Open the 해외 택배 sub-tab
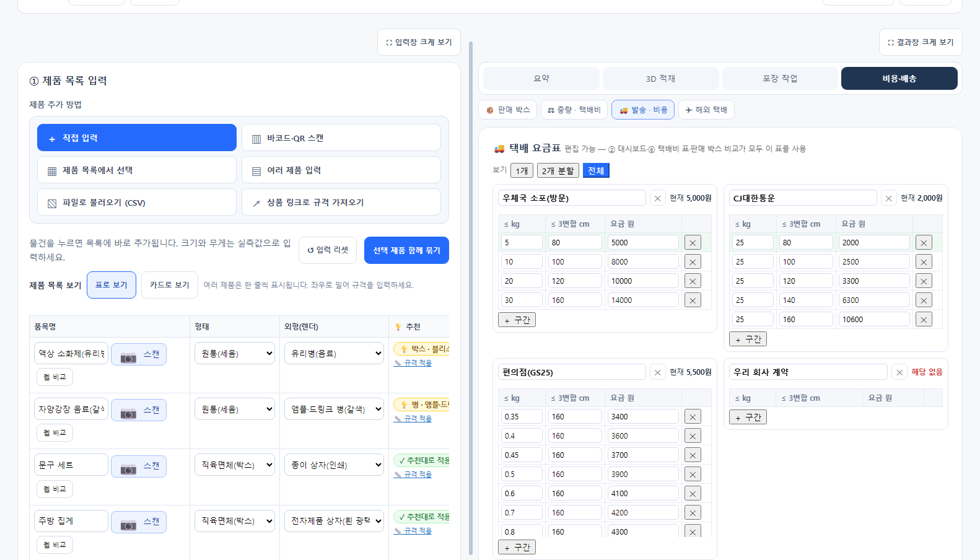 pos(706,110)
